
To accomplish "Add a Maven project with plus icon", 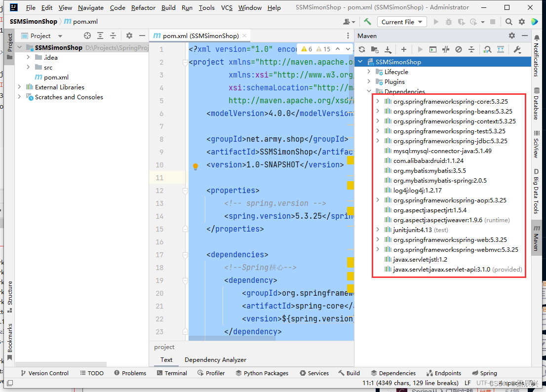I will click(404, 49).
